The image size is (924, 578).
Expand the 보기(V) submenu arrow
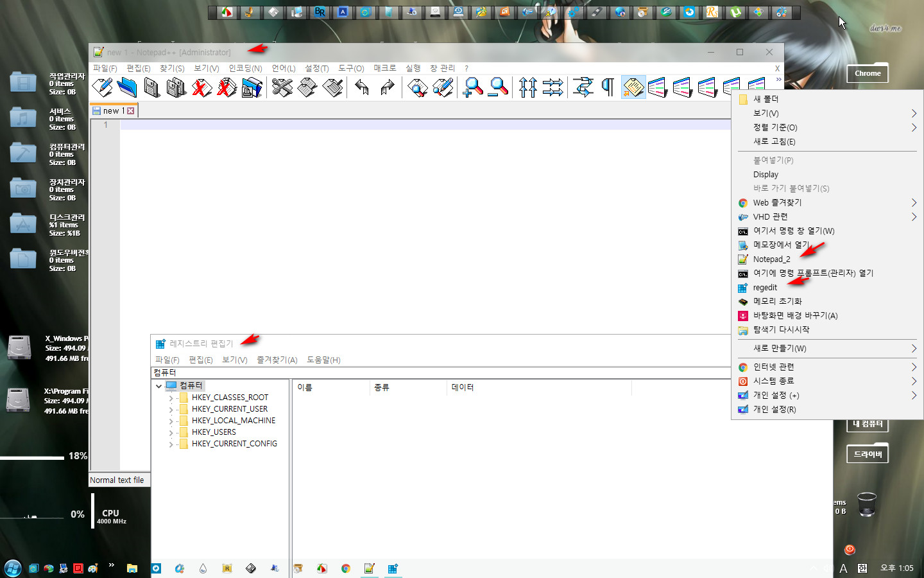click(914, 113)
